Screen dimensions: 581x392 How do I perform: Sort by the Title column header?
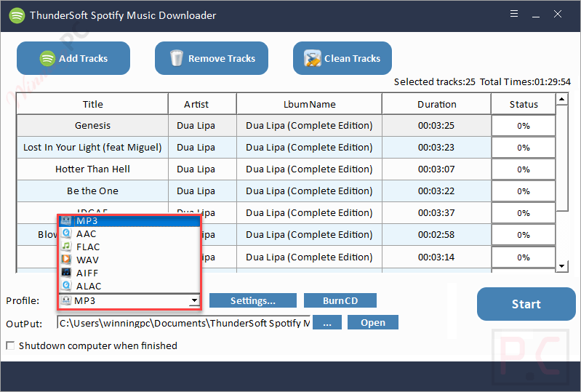click(92, 104)
